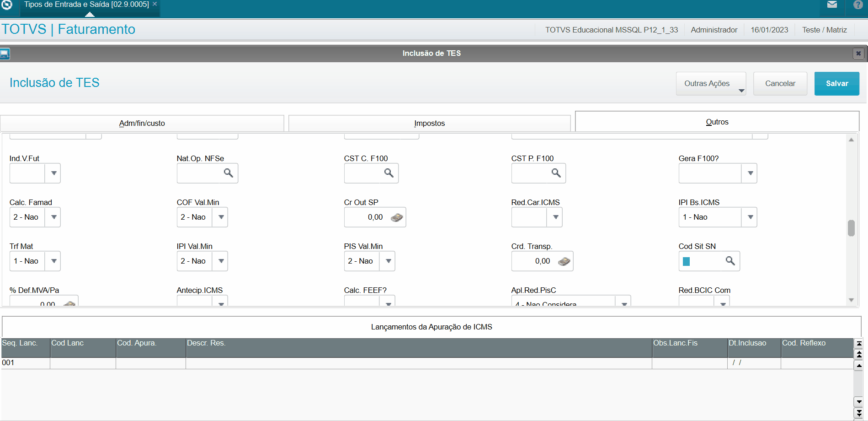868x421 pixels.
Task: Expand IPI Bs.ICMS dropdown
Action: [750, 217]
